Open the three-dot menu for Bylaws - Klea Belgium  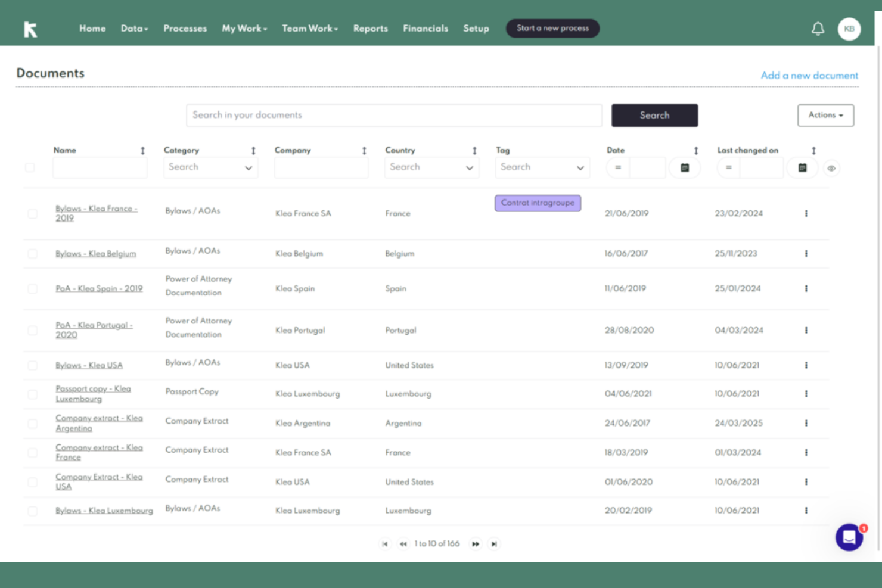pyautogui.click(x=806, y=253)
